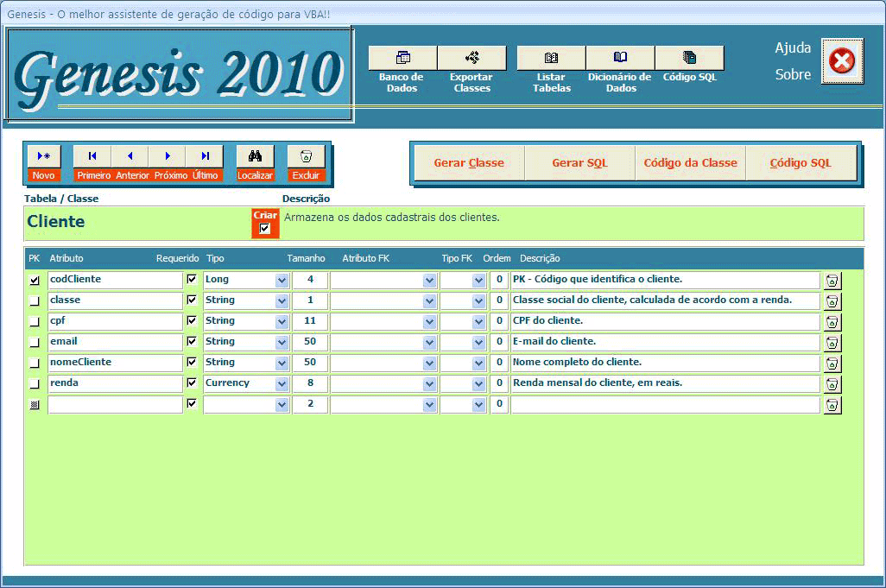886x588 pixels.
Task: Open the Sobre about link
Action: [793, 74]
